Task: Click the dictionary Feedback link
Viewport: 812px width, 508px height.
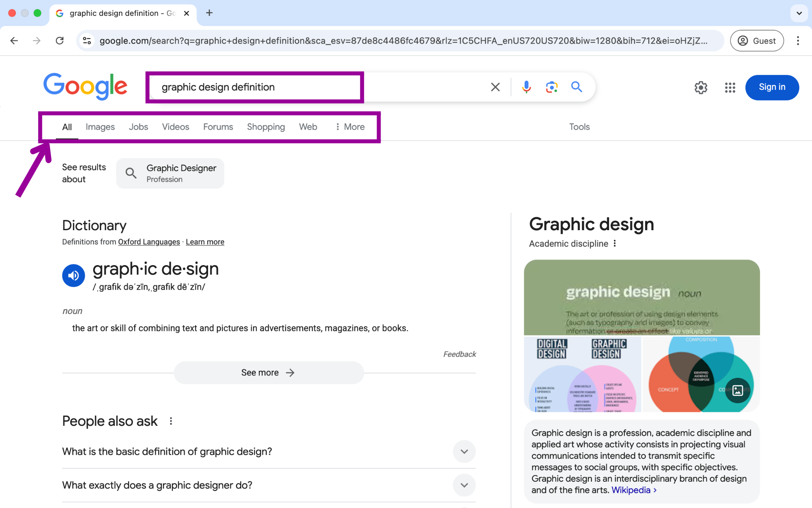Action: tap(460, 354)
